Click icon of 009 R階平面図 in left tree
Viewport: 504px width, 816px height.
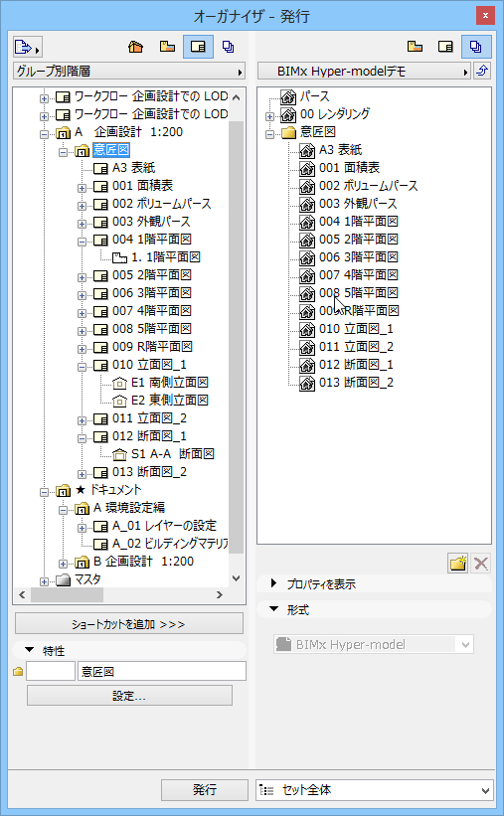[101, 347]
